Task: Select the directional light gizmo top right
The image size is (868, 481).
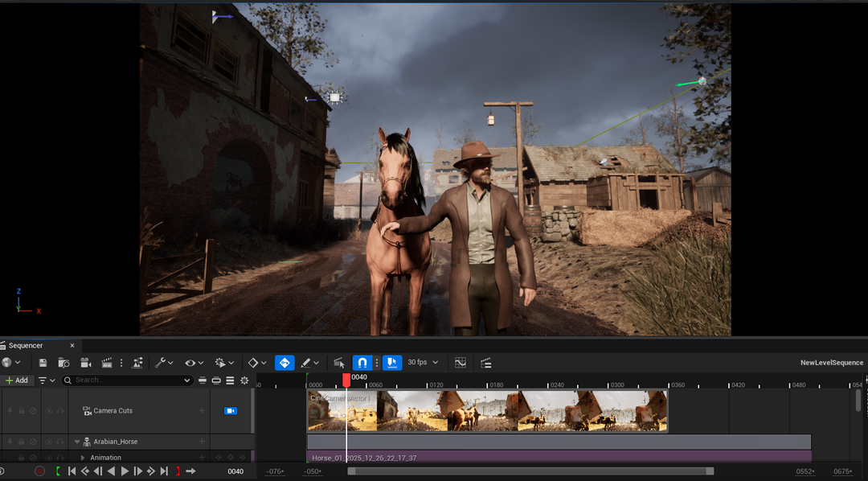Action: [702, 81]
